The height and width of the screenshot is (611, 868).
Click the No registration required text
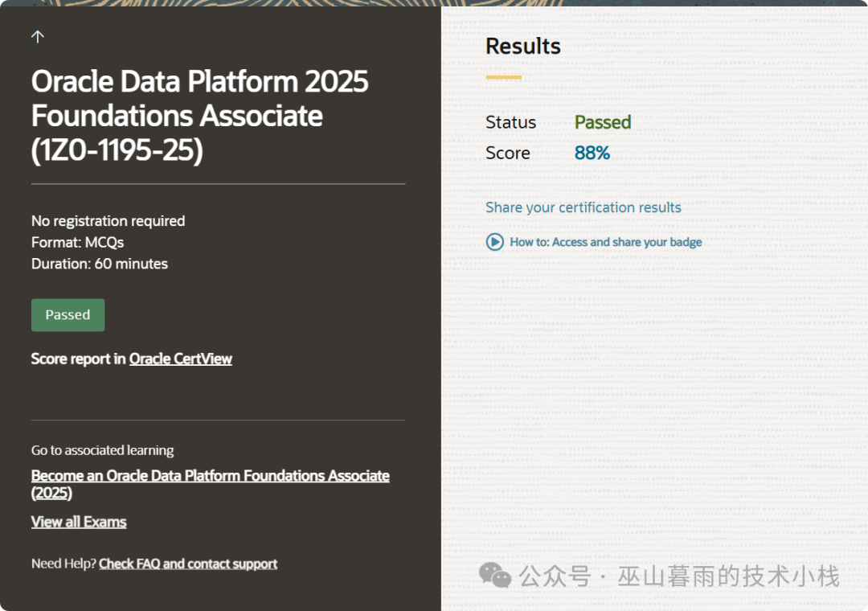coord(108,221)
